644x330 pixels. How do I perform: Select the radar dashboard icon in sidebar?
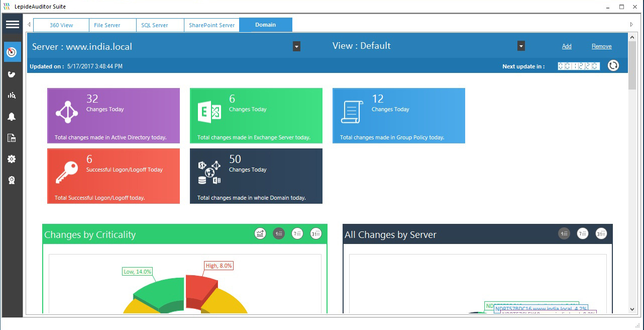point(12,52)
